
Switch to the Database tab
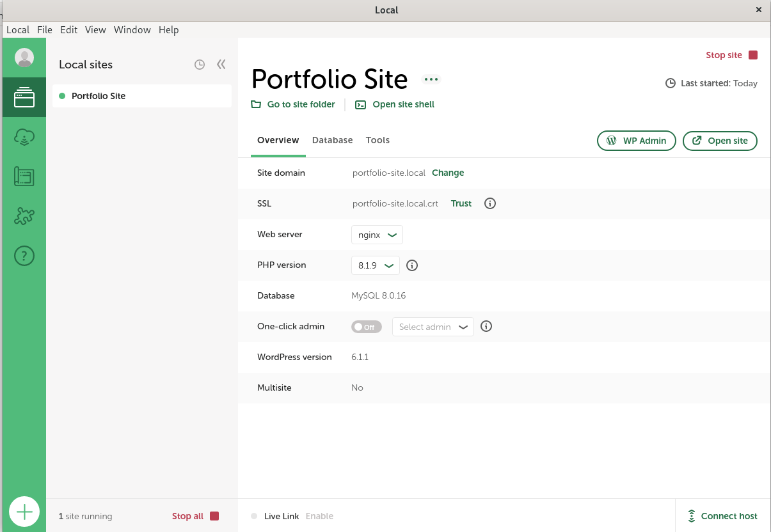pos(332,140)
